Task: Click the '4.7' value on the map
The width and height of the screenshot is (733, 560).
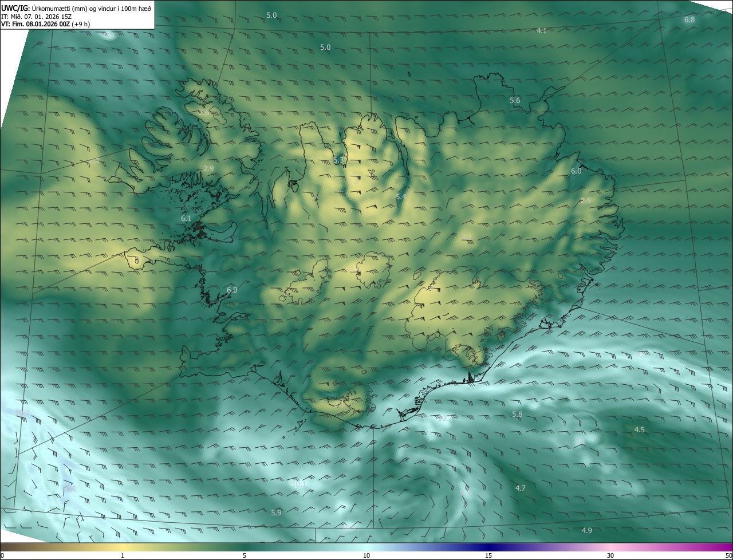Action: 520,488
